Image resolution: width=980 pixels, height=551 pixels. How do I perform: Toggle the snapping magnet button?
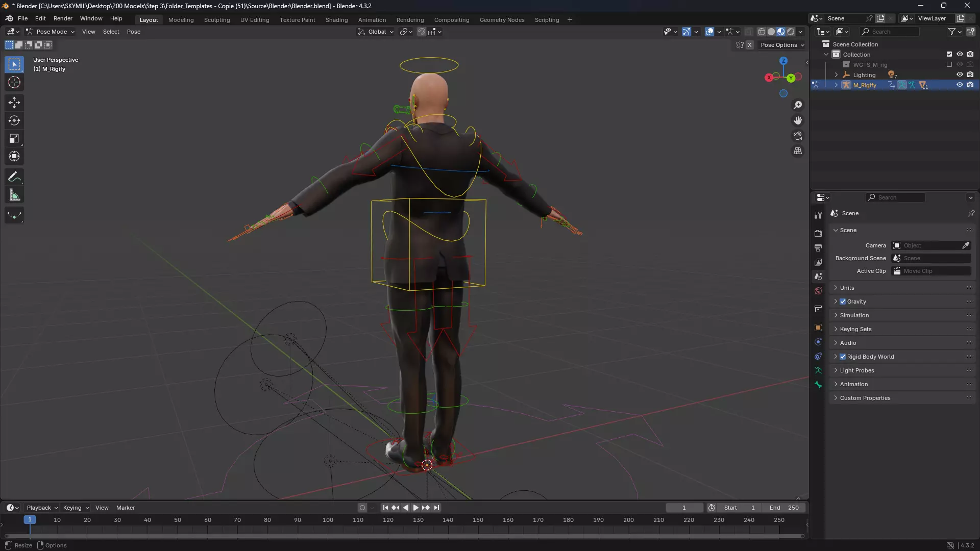(x=422, y=32)
